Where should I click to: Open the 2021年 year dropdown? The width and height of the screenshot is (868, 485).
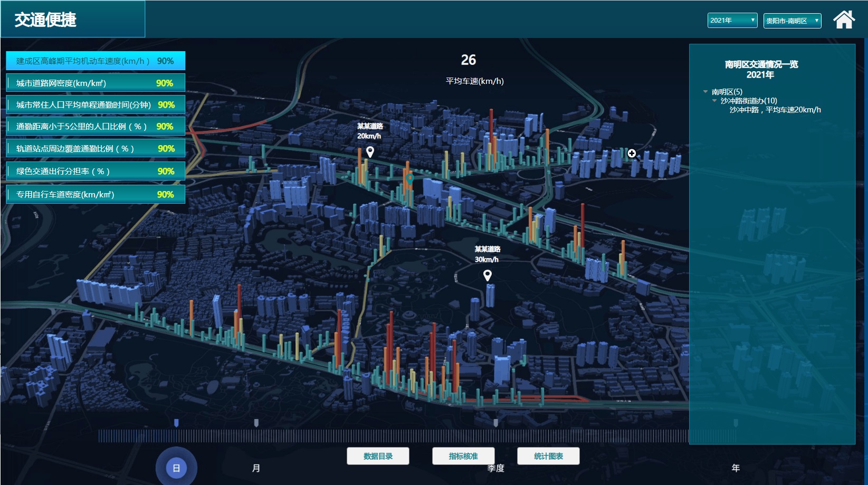pos(732,21)
